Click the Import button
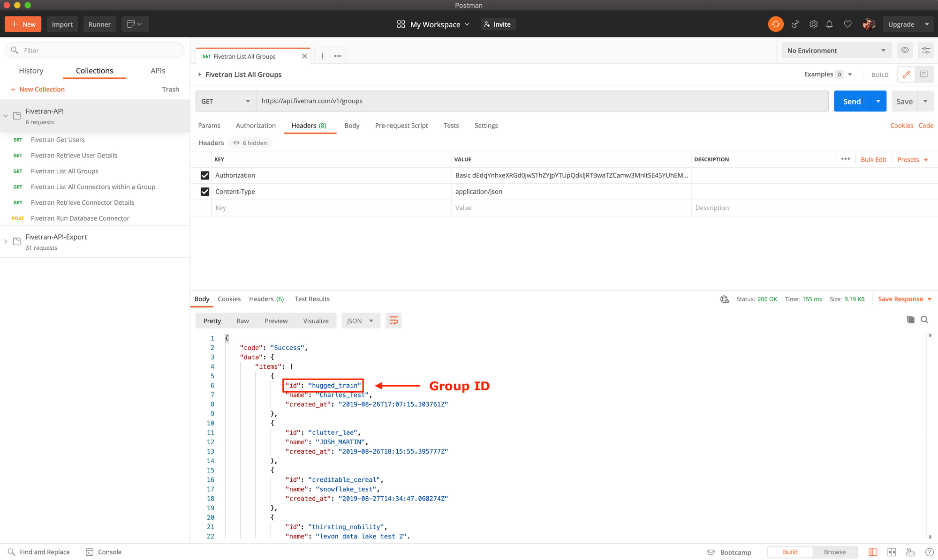Screen dimensions: 938x560 [x=62, y=24]
